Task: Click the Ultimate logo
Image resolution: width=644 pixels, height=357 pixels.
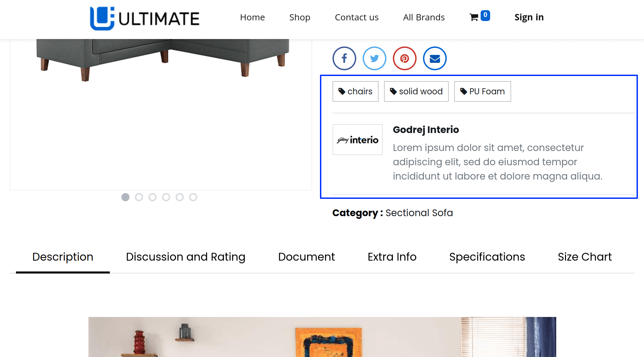Action: tap(145, 18)
